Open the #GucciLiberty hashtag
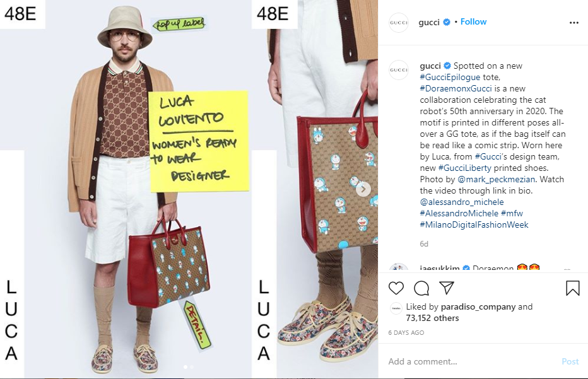Screen dimensions: 588x379 point(464,168)
